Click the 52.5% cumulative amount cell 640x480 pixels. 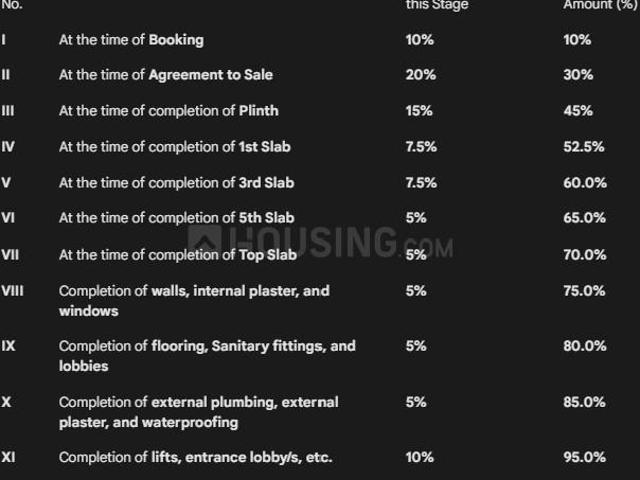coord(584,147)
